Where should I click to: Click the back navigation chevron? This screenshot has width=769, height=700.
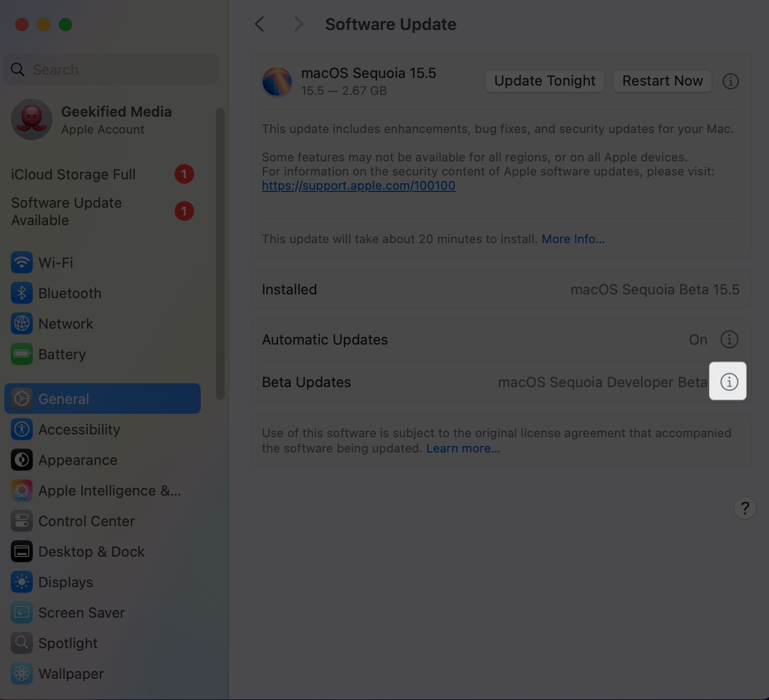tap(259, 24)
